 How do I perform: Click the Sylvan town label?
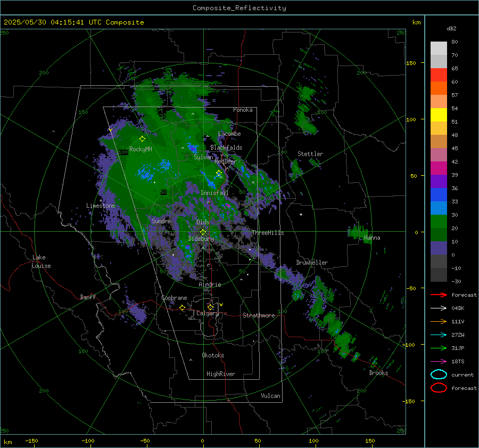(203, 157)
